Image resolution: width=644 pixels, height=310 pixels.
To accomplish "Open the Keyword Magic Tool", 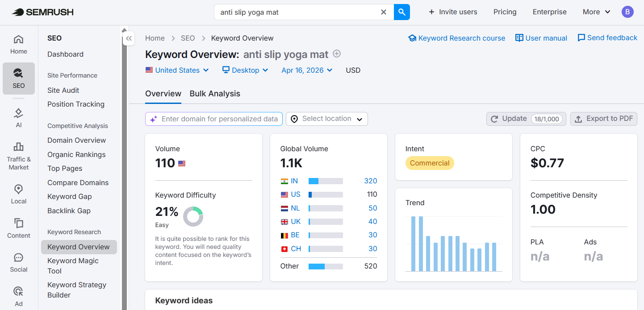I will (73, 265).
